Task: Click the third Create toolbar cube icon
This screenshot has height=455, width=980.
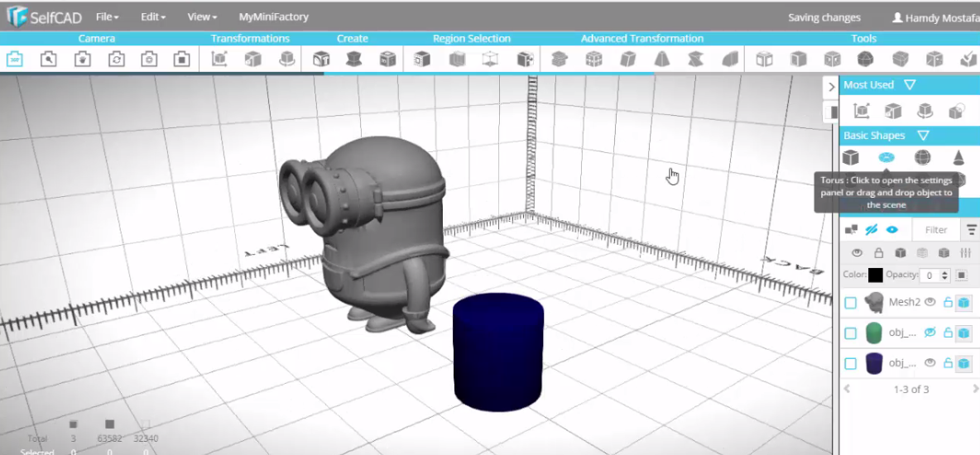Action: [387, 60]
